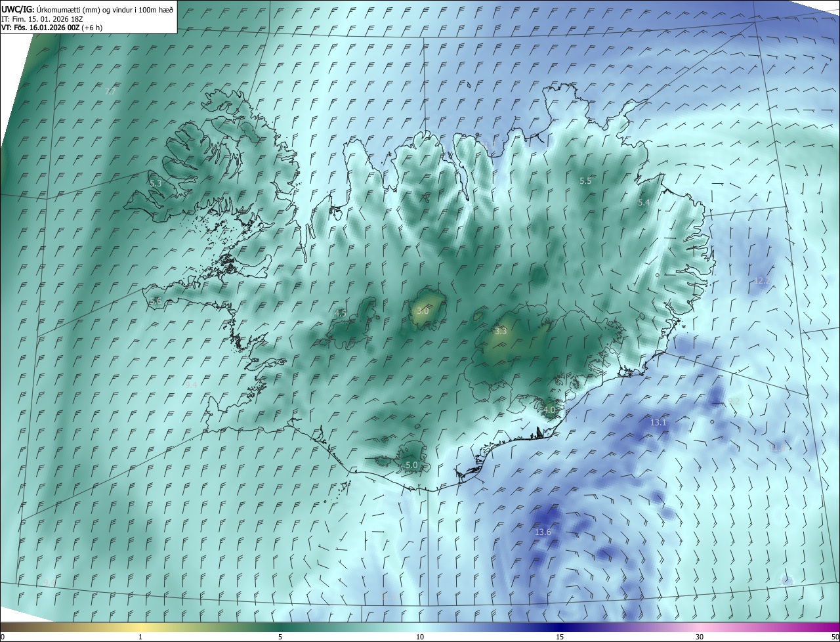Select the valid time line 'VT: Fös. 16.01.2026 00Z'
Image resolution: width=840 pixels, height=642 pixels.
tap(40, 28)
